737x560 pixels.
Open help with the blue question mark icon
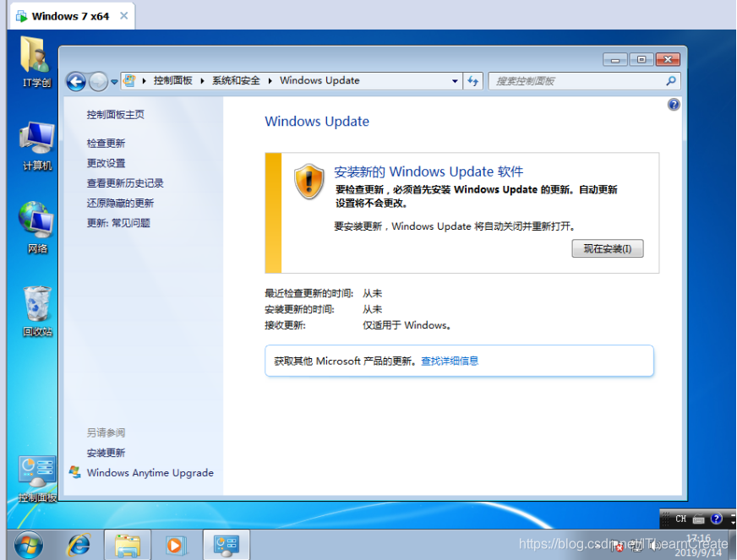tap(674, 104)
